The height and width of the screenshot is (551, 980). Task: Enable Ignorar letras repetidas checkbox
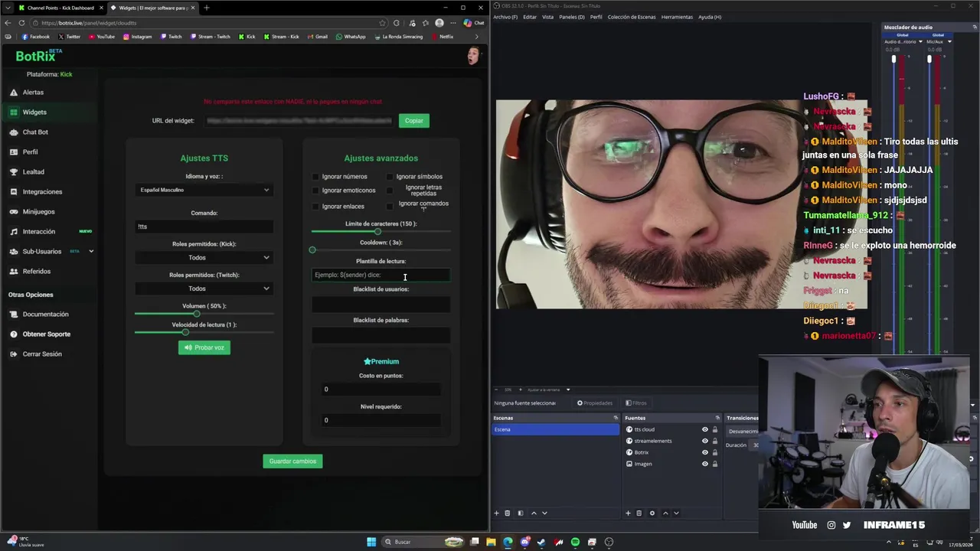coord(390,191)
